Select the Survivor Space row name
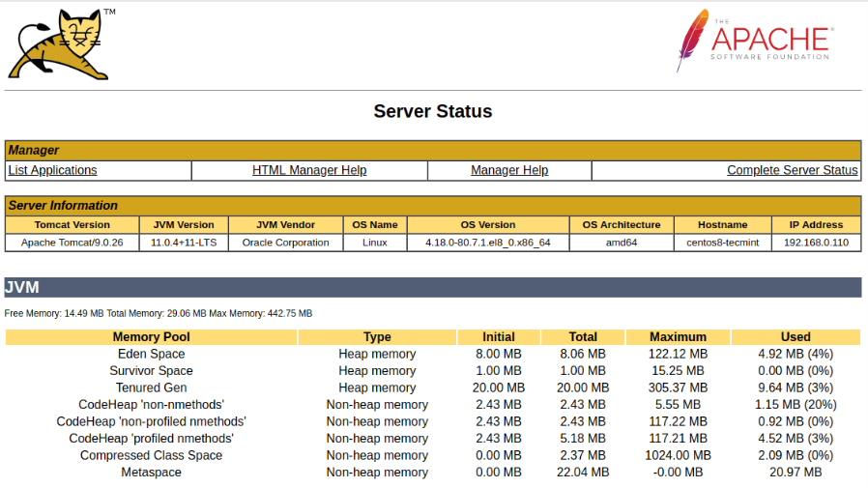 tap(151, 371)
